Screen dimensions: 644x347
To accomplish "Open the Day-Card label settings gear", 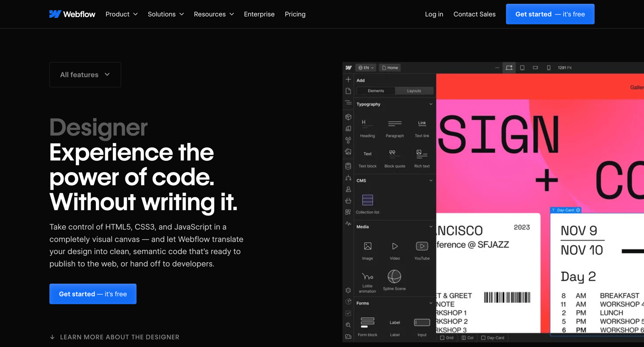I will coord(578,210).
